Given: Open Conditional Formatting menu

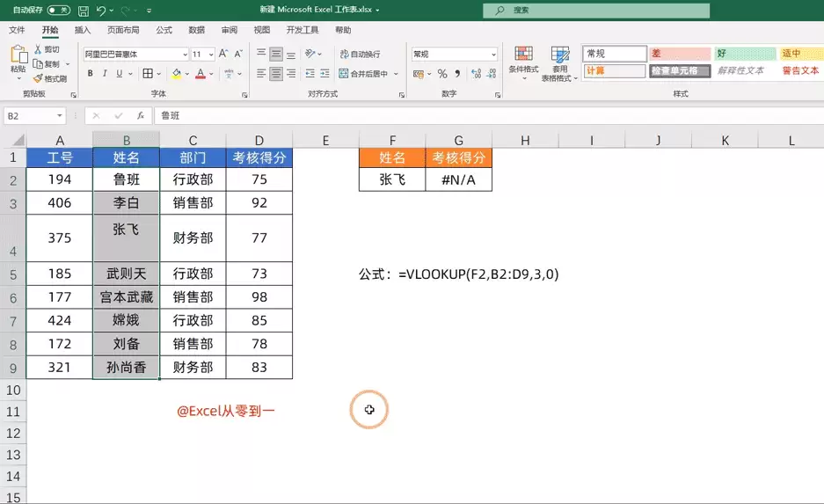Looking at the screenshot, I should pos(523,63).
